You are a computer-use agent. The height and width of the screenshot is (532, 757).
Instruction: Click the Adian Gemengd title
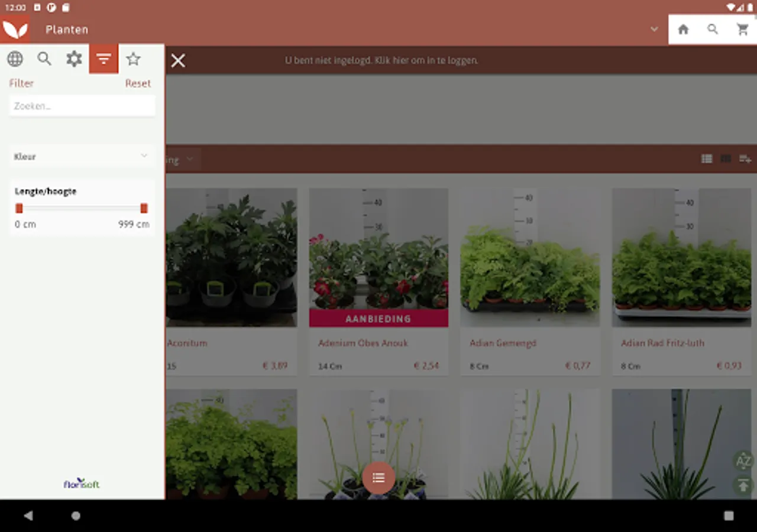pyautogui.click(x=503, y=343)
